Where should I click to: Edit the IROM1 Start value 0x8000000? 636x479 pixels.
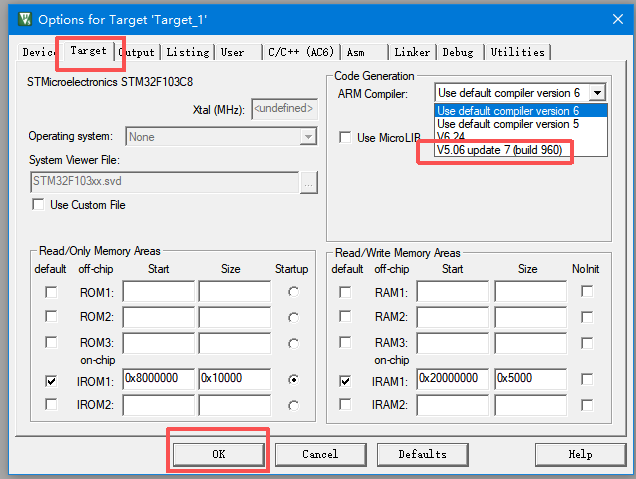tap(159, 379)
